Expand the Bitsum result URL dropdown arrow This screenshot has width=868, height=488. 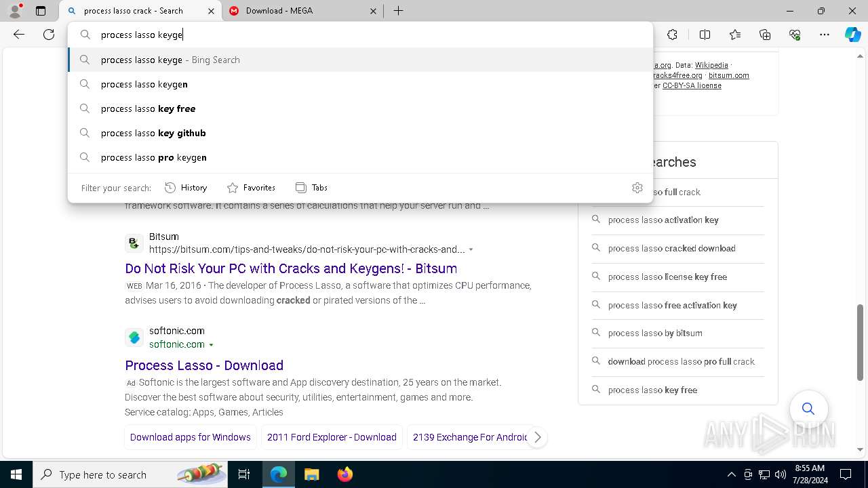click(x=471, y=249)
